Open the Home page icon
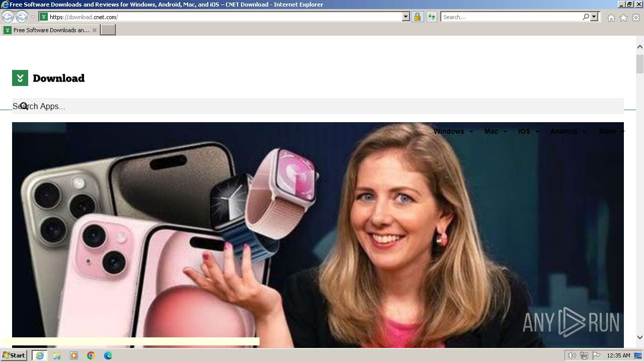Viewport: 644px width, 362px height. point(611,18)
